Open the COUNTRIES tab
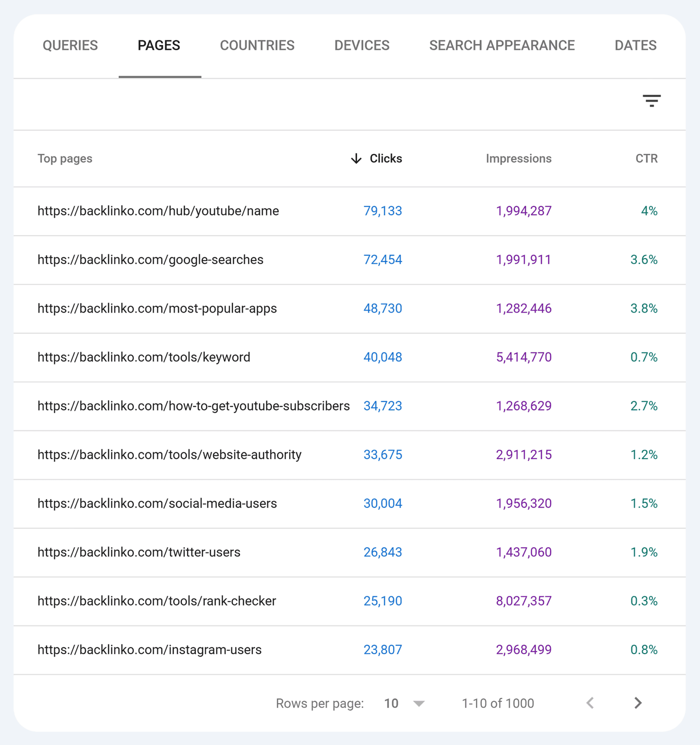Screen dimensions: 700x745 point(257,45)
